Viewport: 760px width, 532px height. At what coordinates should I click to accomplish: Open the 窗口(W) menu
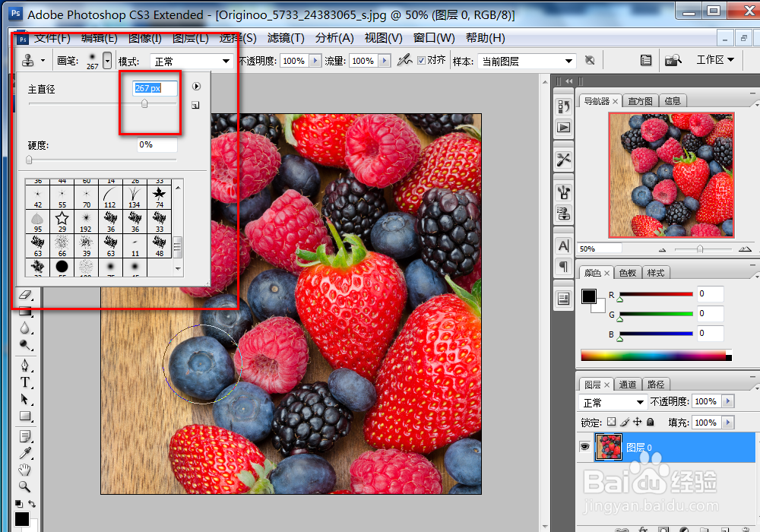(x=434, y=38)
